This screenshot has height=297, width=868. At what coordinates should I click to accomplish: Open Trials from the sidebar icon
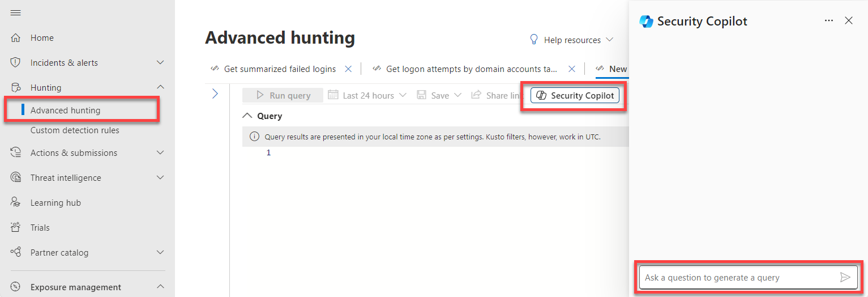(16, 228)
